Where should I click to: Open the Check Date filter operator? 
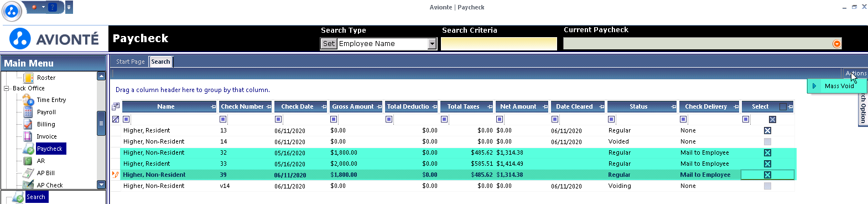pyautogui.click(x=278, y=119)
